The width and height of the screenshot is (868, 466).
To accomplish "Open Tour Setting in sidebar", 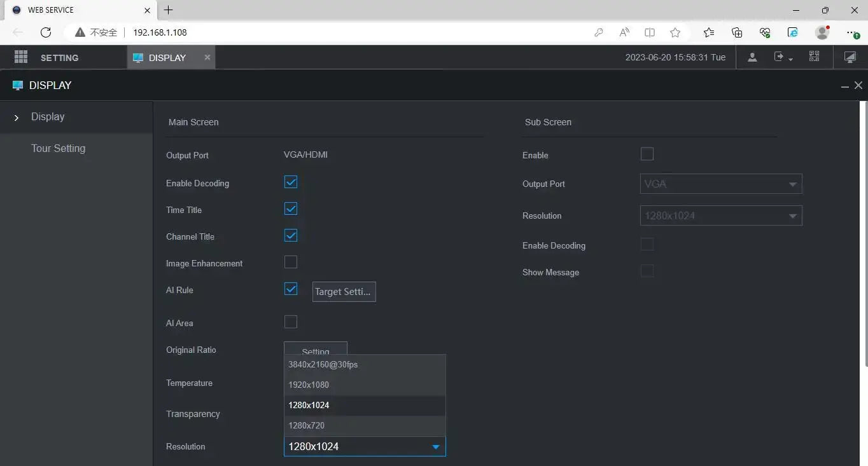I will (x=58, y=148).
